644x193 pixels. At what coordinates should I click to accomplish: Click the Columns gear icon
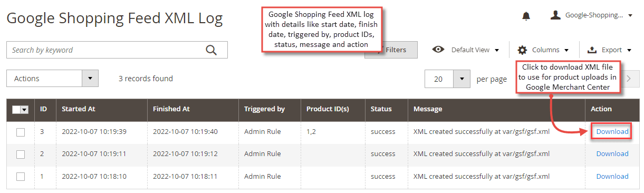coord(522,50)
